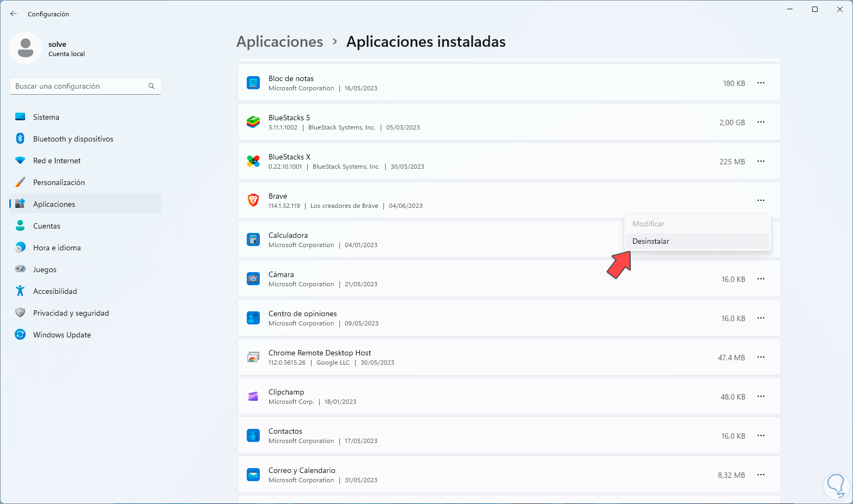The width and height of the screenshot is (853, 504).
Task: Click the 180 KB size of Bloc de notas
Action: tap(734, 83)
